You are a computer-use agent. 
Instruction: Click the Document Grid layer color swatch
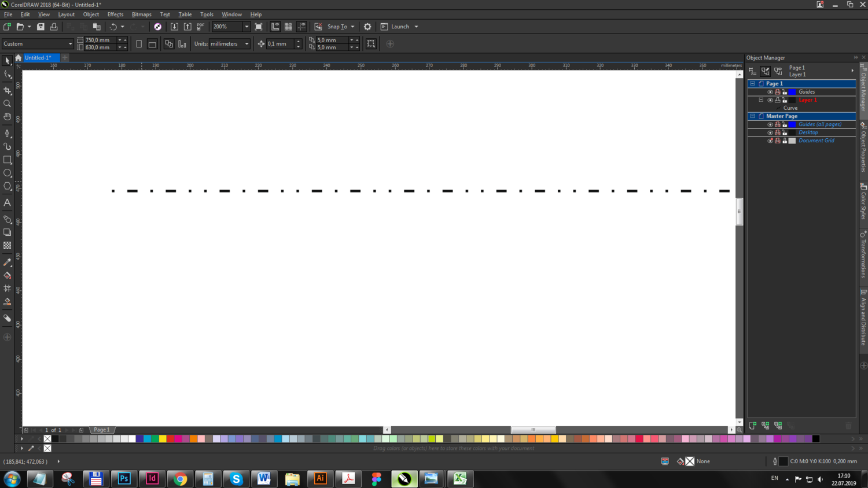click(792, 141)
